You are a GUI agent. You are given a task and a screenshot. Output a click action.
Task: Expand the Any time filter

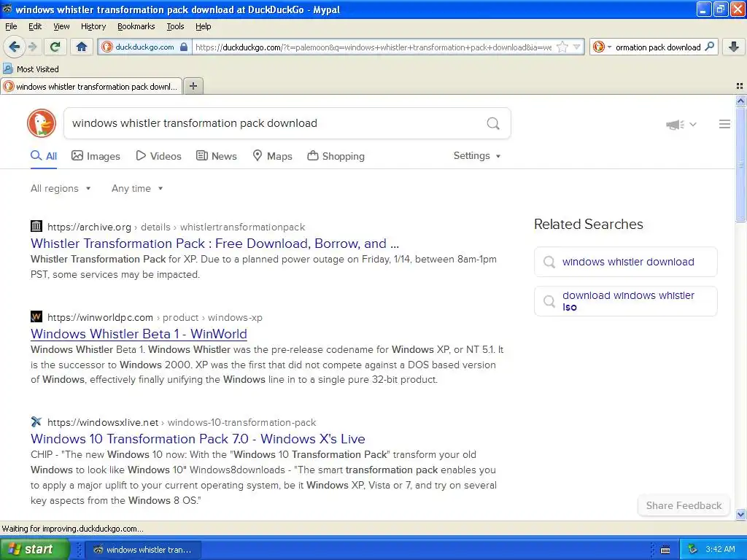(x=137, y=188)
